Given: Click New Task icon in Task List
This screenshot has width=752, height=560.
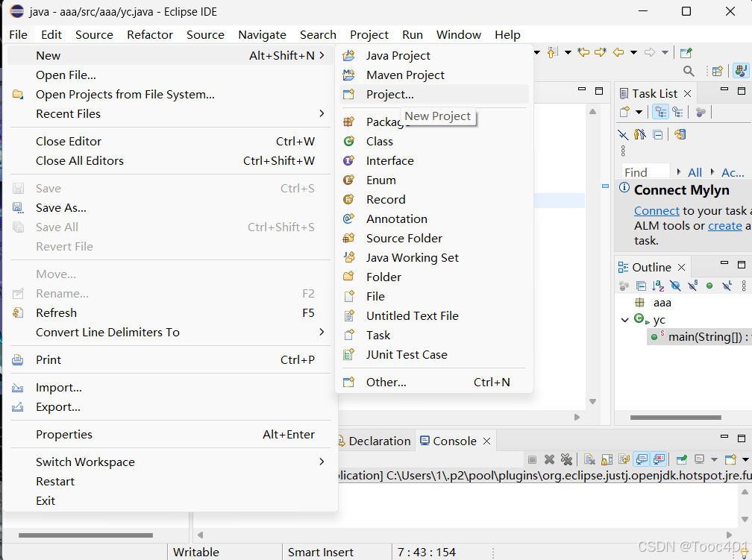Looking at the screenshot, I should tap(624, 112).
